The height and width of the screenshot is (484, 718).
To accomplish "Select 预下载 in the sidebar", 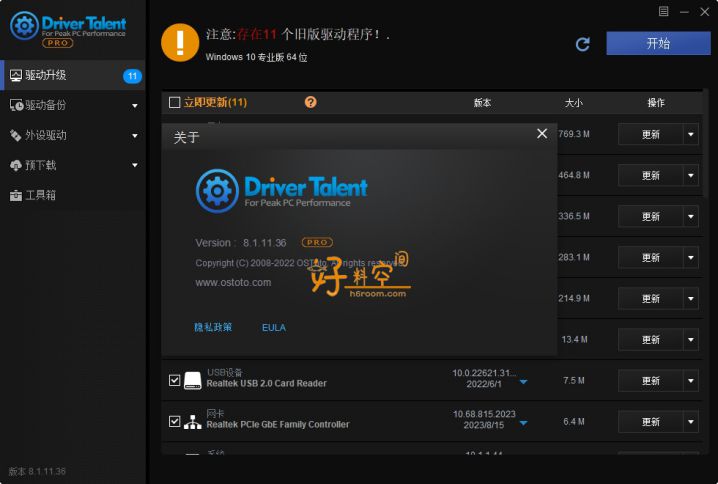I will pyautogui.click(x=73, y=165).
